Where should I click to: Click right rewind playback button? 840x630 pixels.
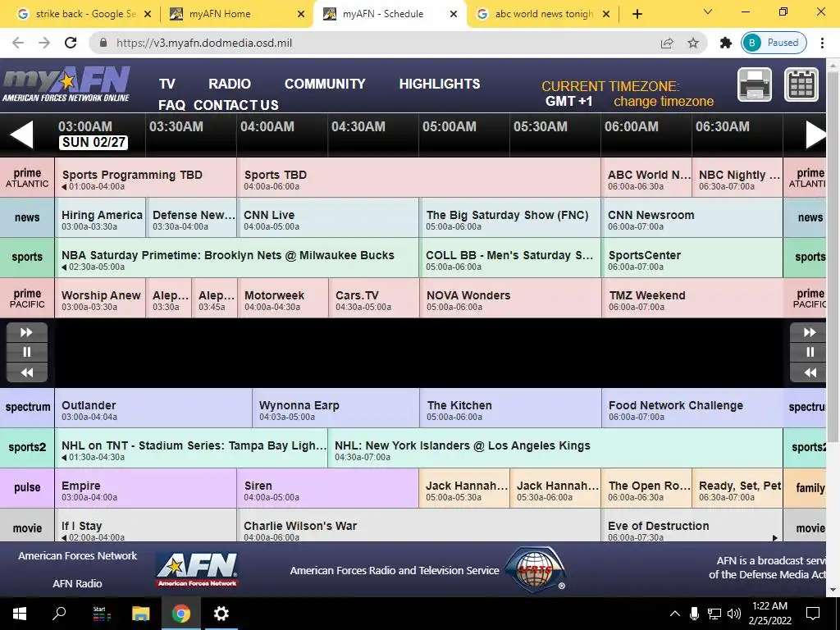pyautogui.click(x=810, y=372)
